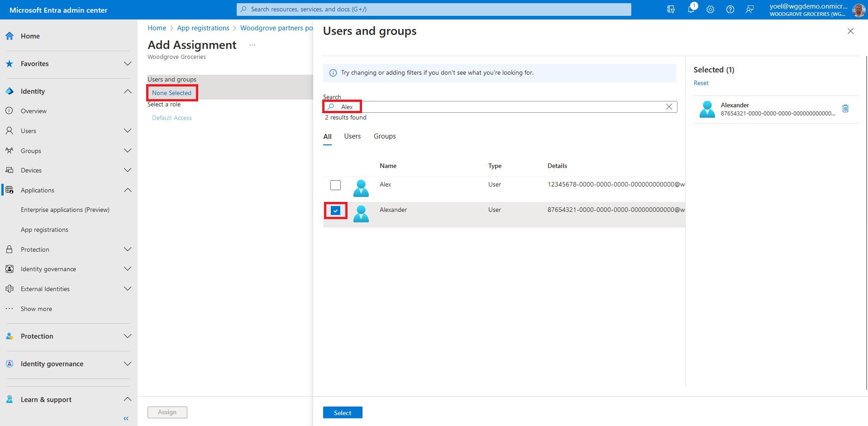This screenshot has width=868, height=426.
Task: Collapse the sidebar with double-chevron icon
Action: [126, 418]
